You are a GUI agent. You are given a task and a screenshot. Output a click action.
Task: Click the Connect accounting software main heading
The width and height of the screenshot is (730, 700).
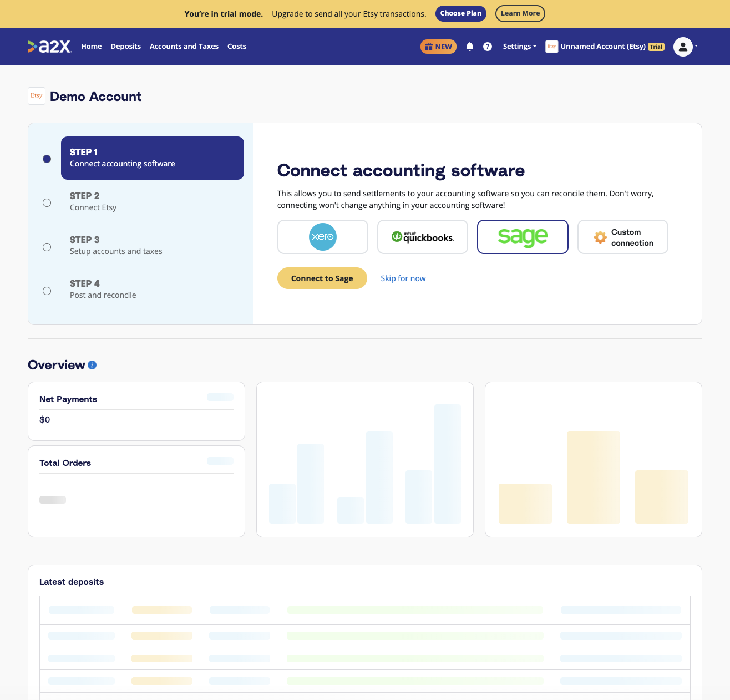[401, 170]
